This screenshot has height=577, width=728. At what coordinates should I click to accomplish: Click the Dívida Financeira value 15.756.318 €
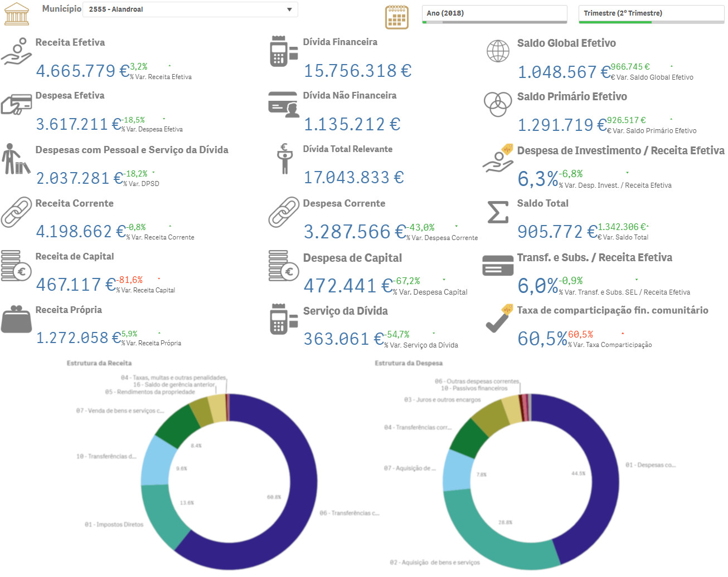pos(357,71)
